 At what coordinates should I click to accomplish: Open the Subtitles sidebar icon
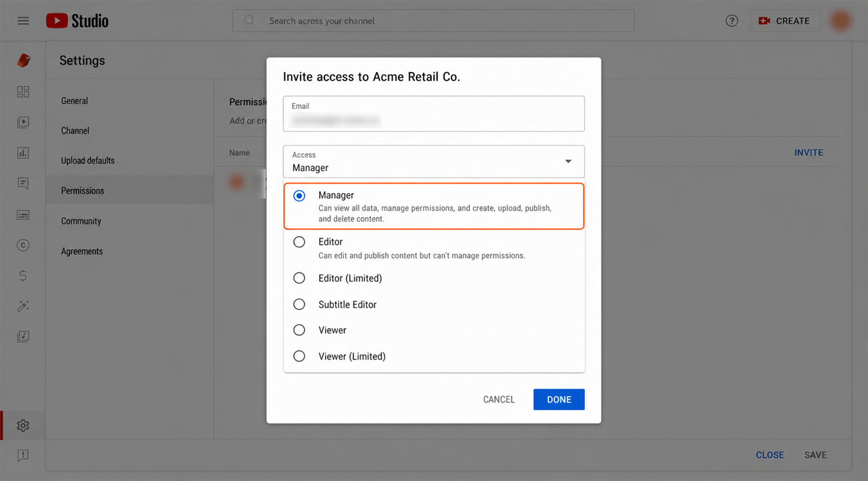[x=23, y=215]
